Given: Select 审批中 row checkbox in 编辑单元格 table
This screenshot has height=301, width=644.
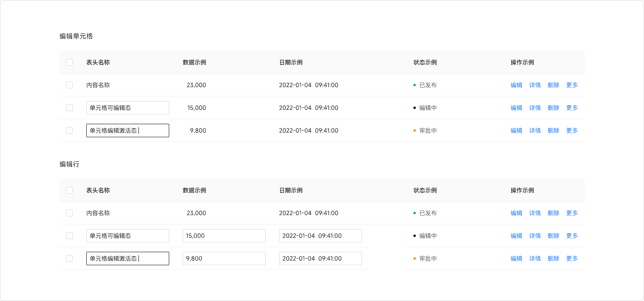Looking at the screenshot, I should click(x=69, y=131).
